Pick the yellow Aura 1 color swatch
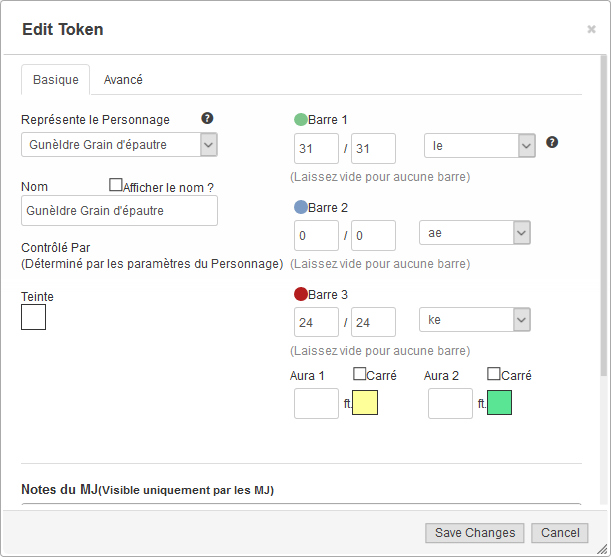The image size is (611, 557). 365,403
